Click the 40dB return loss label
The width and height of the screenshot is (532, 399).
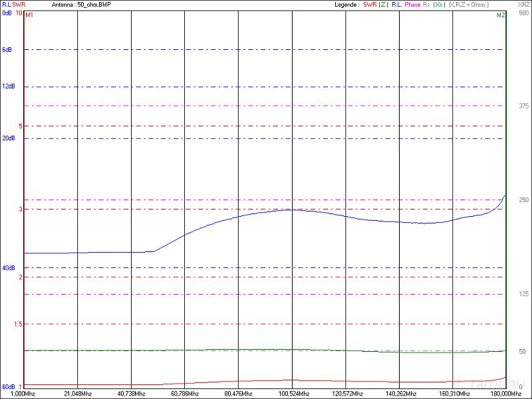pyautogui.click(x=8, y=268)
